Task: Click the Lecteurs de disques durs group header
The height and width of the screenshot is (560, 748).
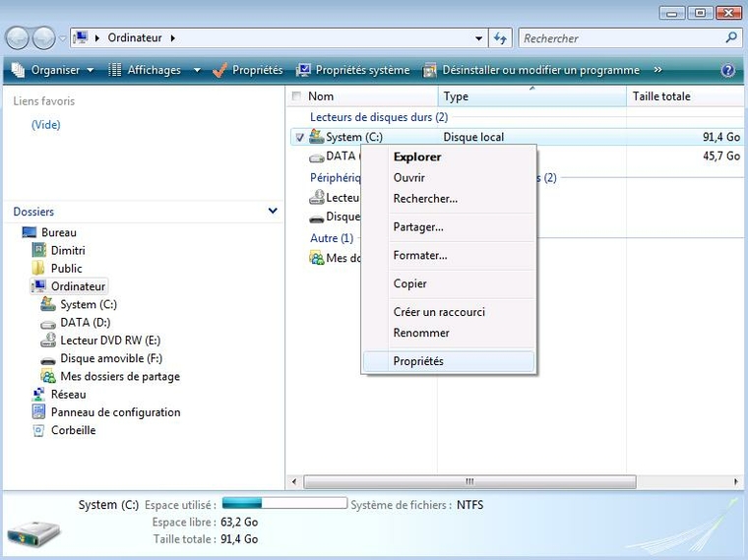Action: click(379, 117)
